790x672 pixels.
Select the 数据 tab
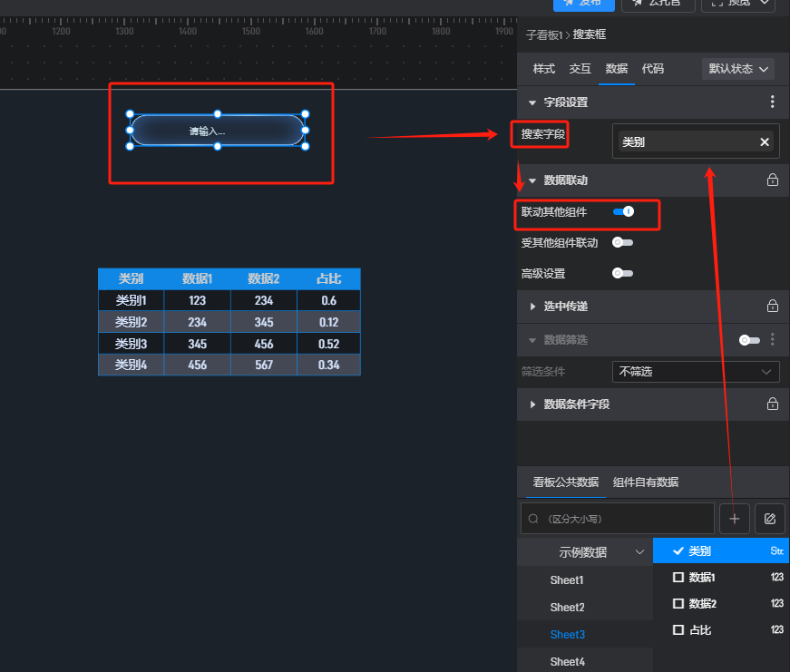(616, 69)
